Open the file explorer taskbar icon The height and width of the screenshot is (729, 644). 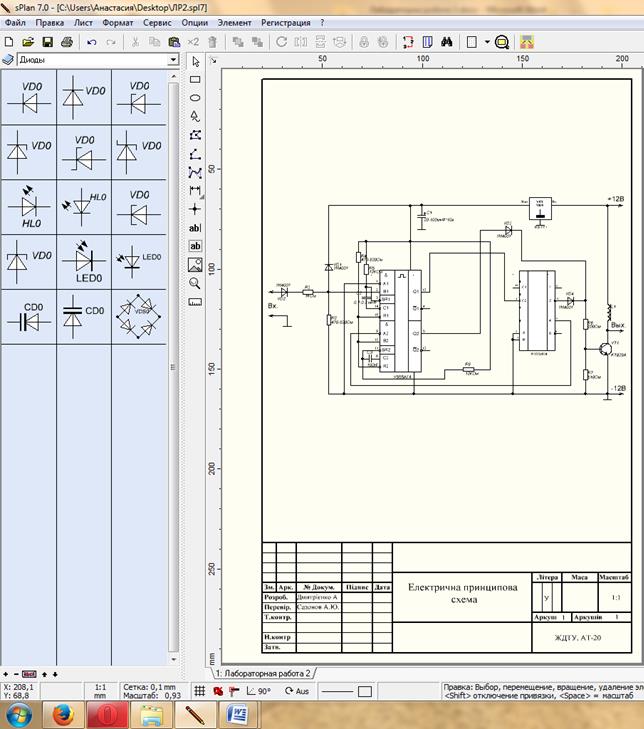coord(151,715)
